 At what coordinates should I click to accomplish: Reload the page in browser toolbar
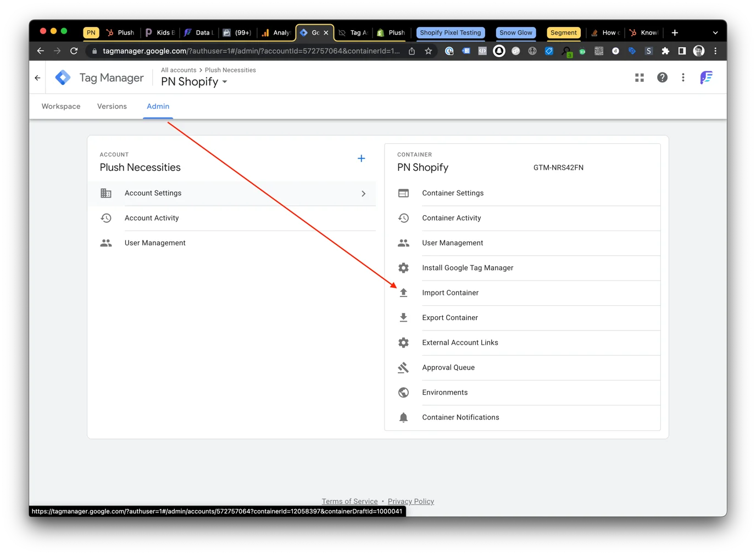(x=74, y=51)
